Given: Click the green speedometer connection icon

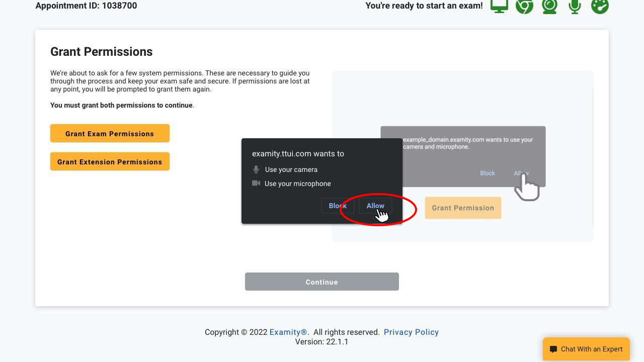Looking at the screenshot, I should 600,6.
